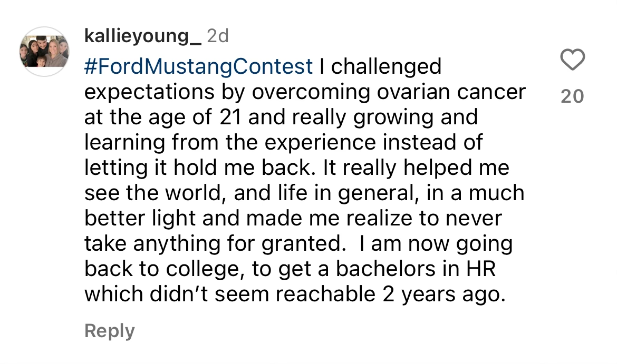
Task: Tap the heart outline to favorite comment
Action: coord(572,60)
